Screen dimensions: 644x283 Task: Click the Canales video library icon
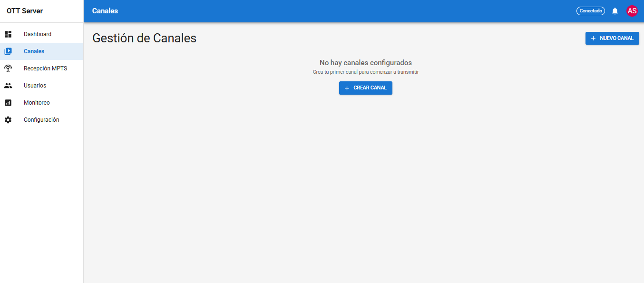[x=8, y=51]
